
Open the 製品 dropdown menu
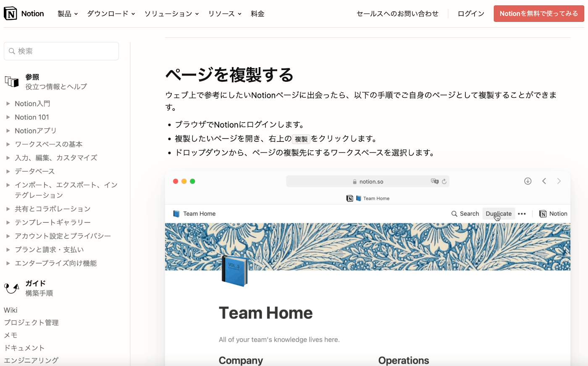point(68,14)
